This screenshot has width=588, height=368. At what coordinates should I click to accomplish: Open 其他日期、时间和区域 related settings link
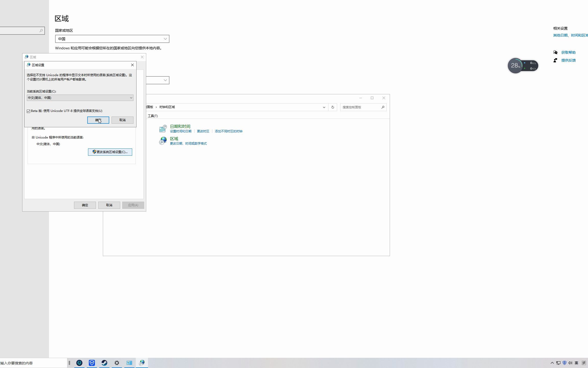click(570, 35)
